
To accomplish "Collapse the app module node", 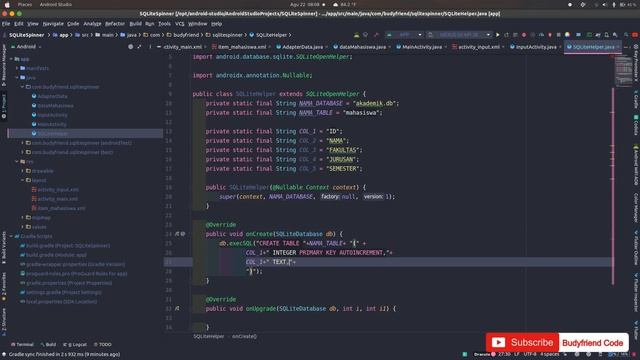I will 11,59.
